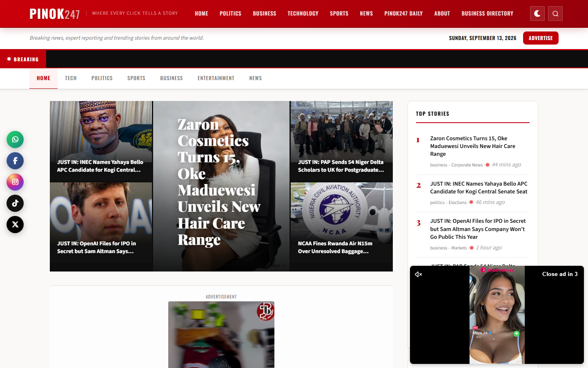Open Sports in the top red navigation

pyautogui.click(x=339, y=13)
